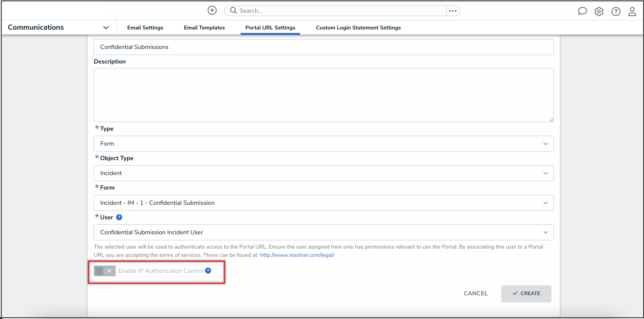644x319 pixels.
Task: Open the search options ellipsis
Action: coord(453,11)
